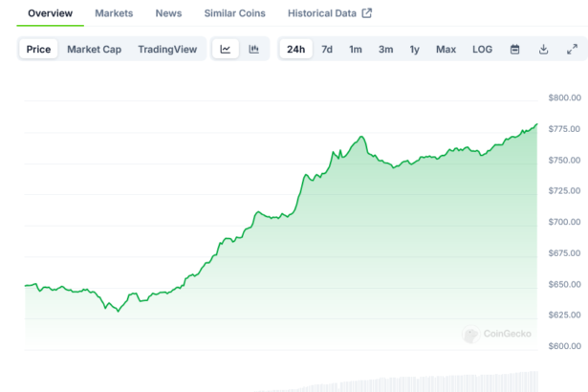Click the CoinGecko watermark logo
This screenshot has height=392, width=588.
tap(470, 334)
